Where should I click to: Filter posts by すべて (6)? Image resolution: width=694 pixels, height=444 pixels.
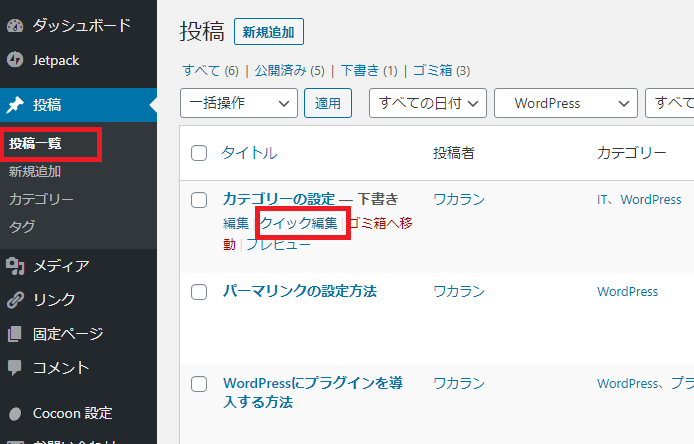tap(211, 71)
